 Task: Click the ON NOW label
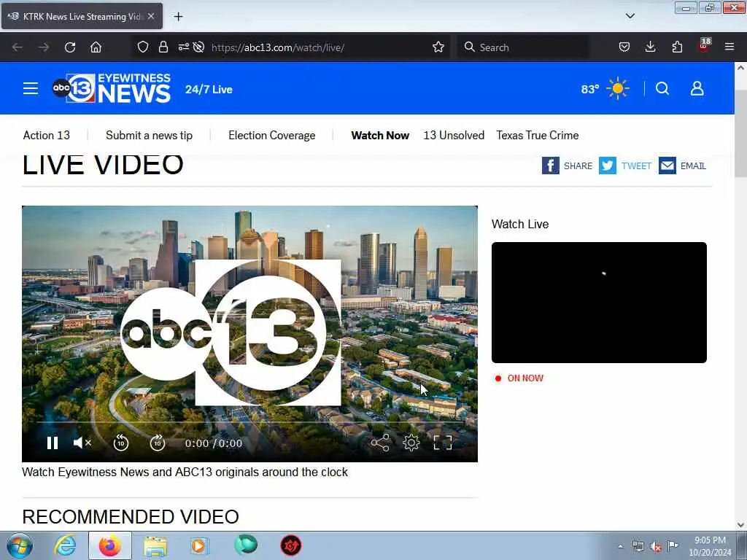point(525,378)
